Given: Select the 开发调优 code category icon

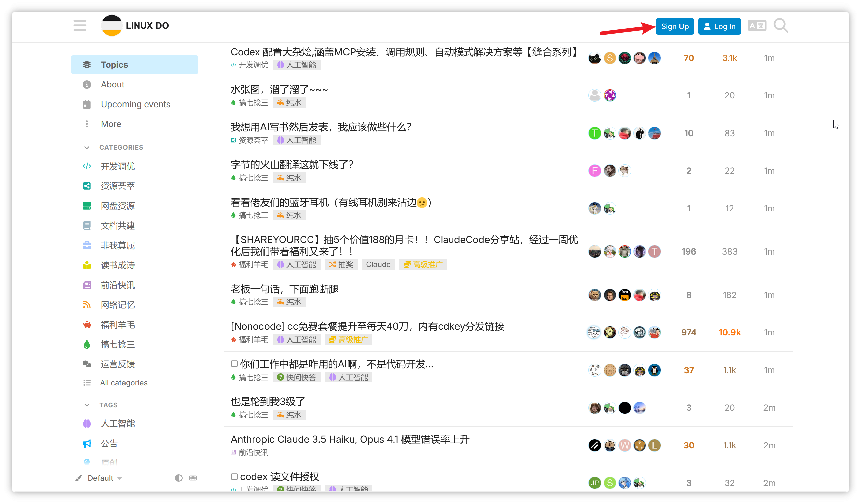Looking at the screenshot, I should coord(87,166).
